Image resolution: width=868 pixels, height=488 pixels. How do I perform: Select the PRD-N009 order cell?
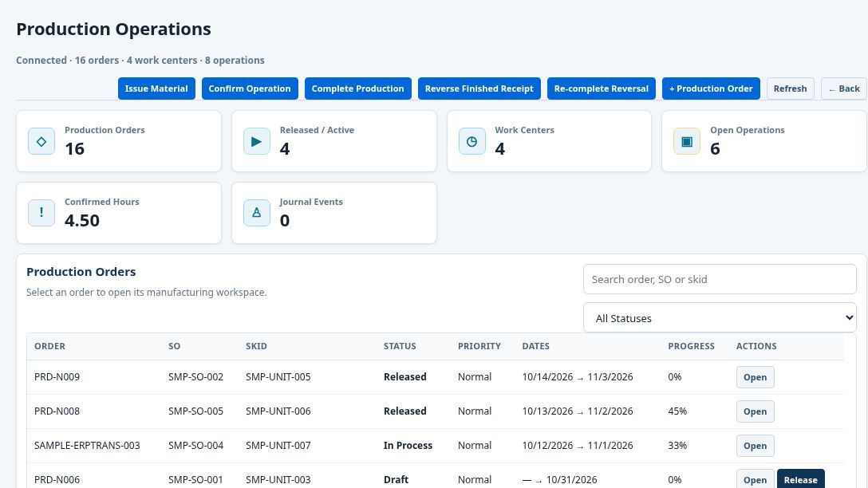click(x=57, y=377)
